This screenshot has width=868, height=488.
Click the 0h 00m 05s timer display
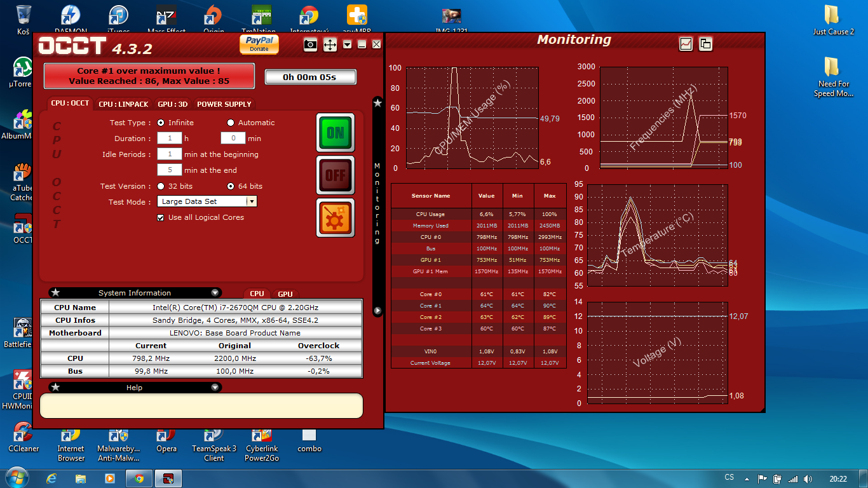coord(311,77)
